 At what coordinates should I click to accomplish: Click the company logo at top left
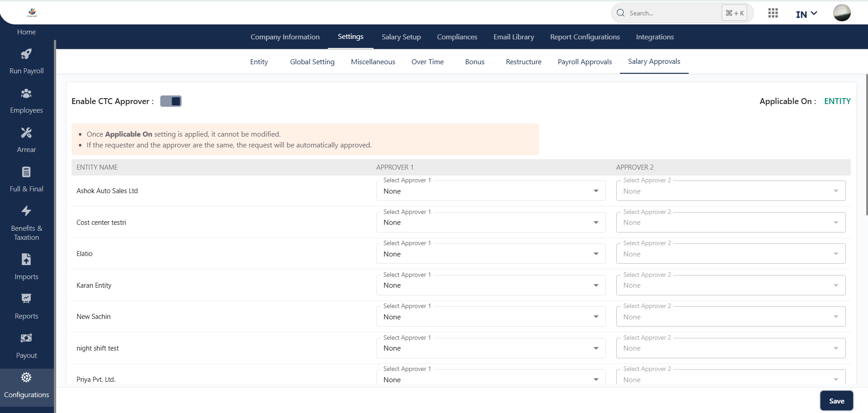[32, 13]
